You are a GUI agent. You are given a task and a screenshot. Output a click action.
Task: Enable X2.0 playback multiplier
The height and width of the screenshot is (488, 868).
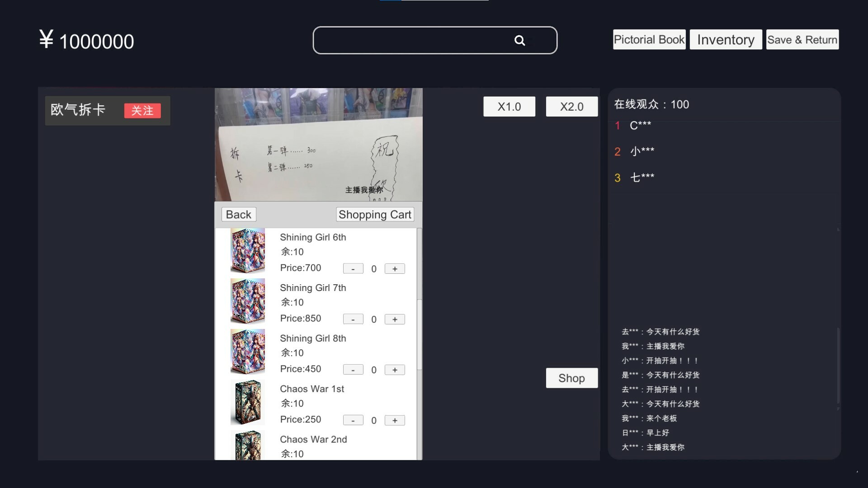pyautogui.click(x=572, y=107)
